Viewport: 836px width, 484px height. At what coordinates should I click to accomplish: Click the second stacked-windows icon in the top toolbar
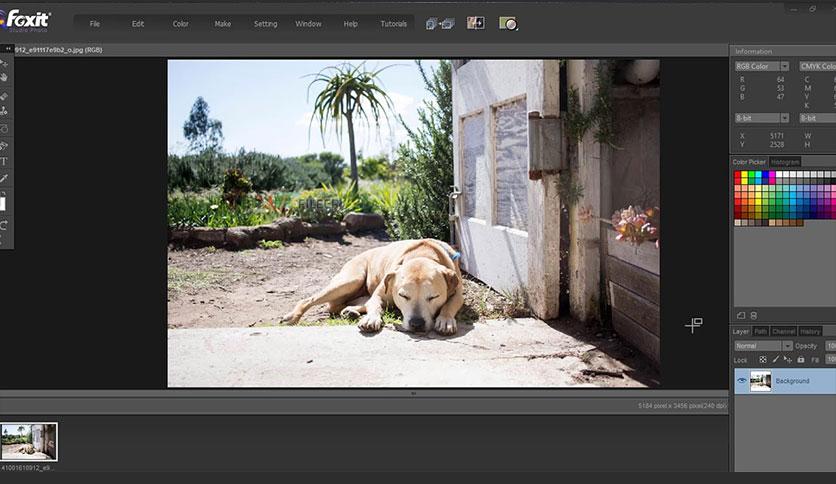(x=448, y=23)
